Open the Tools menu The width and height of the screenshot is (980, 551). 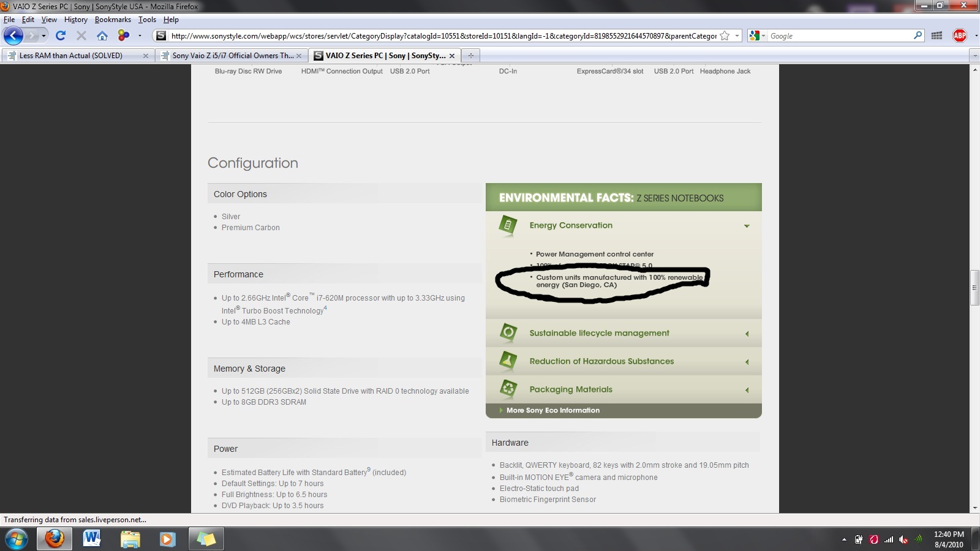pyautogui.click(x=147, y=20)
